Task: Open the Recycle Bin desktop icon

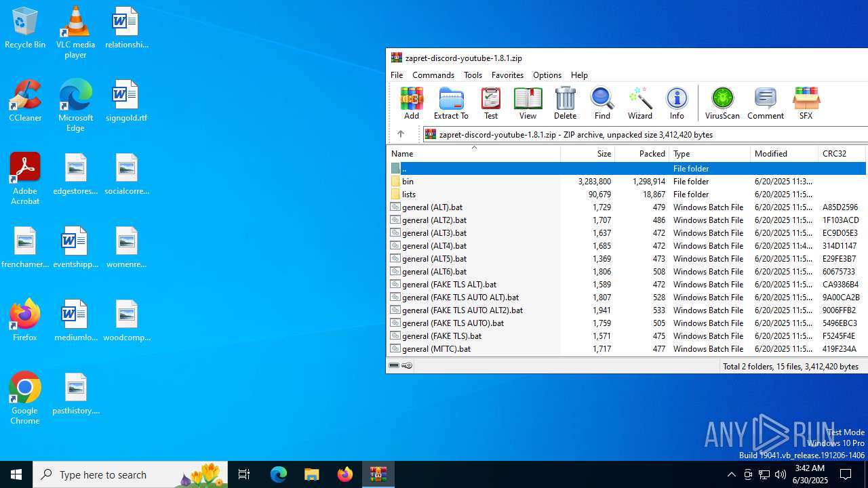Action: point(25,28)
